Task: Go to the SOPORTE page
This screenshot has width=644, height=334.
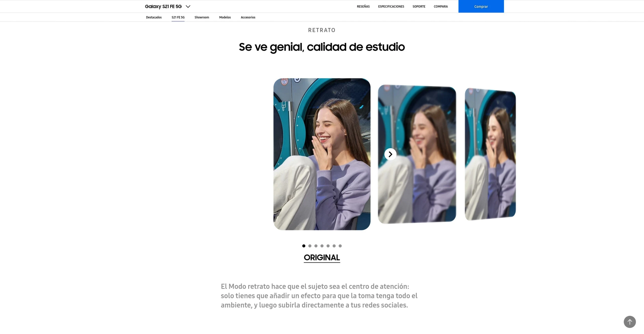Action: click(419, 7)
